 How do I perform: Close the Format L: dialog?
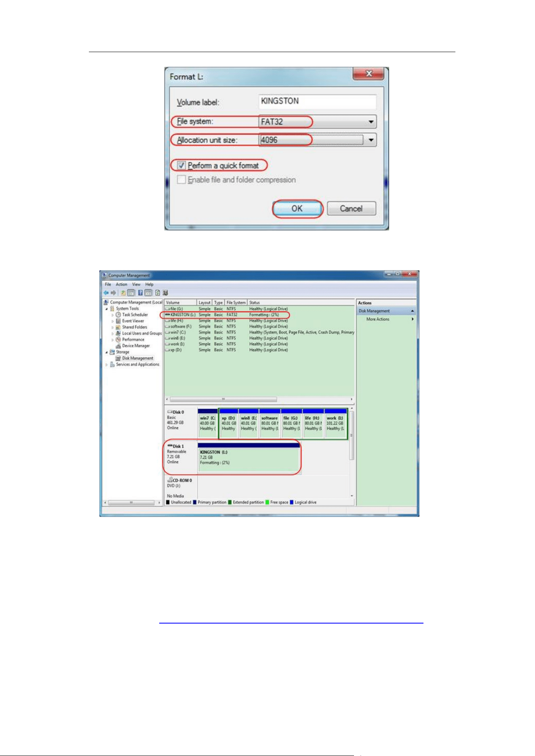click(369, 73)
